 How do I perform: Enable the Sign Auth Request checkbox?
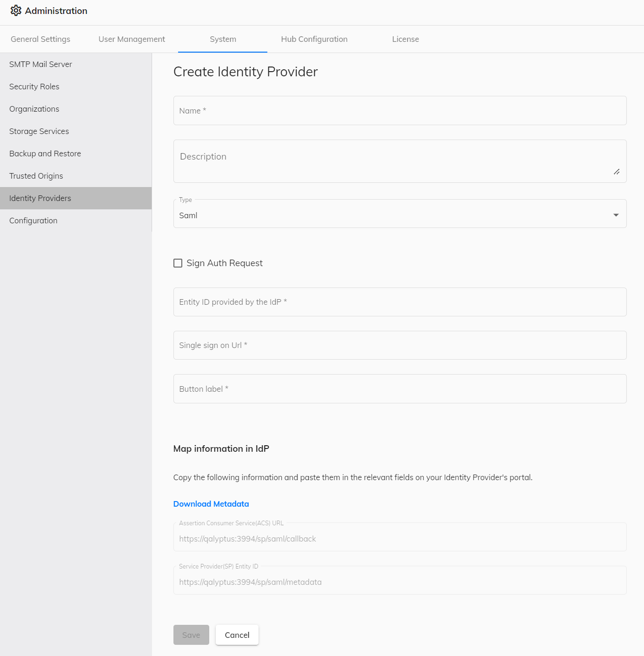[178, 263]
